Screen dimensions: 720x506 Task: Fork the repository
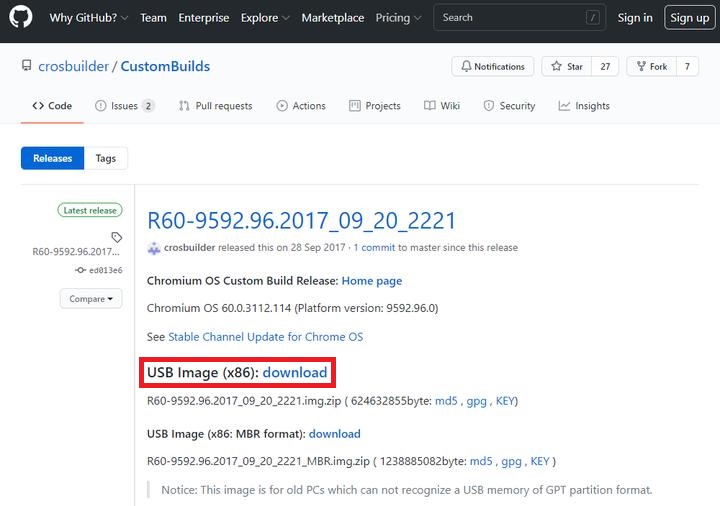tap(652, 66)
